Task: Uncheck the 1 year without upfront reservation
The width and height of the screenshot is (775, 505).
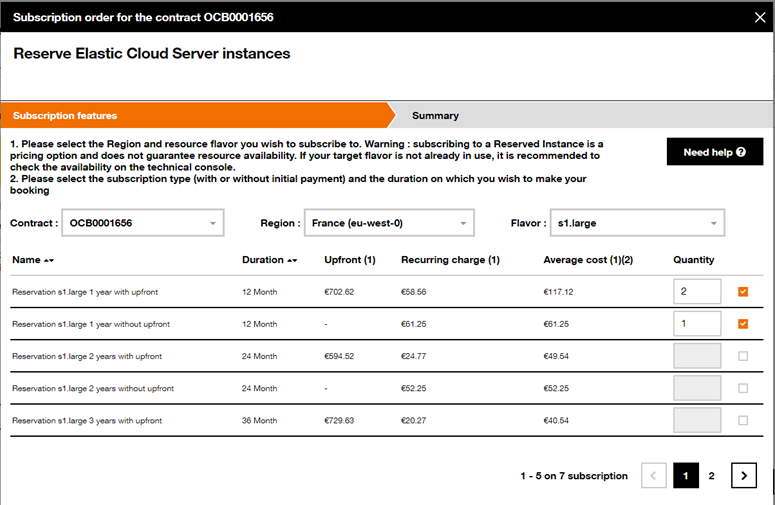Action: click(743, 324)
